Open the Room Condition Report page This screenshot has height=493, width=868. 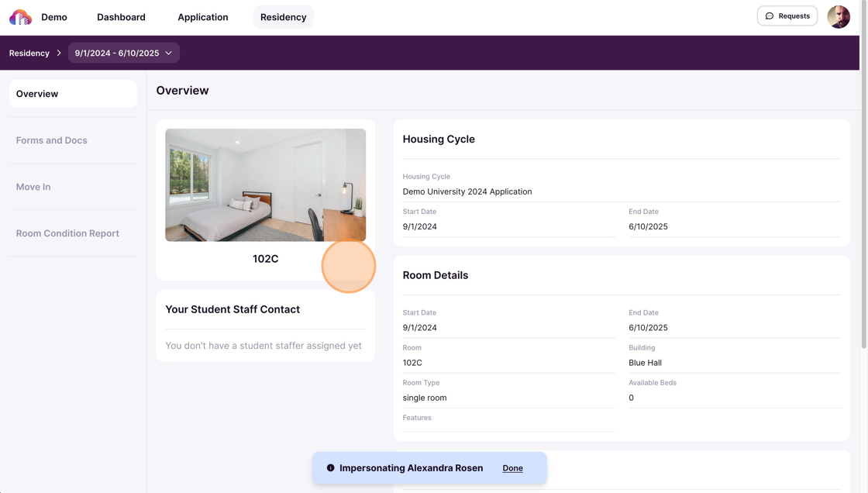[x=67, y=233]
